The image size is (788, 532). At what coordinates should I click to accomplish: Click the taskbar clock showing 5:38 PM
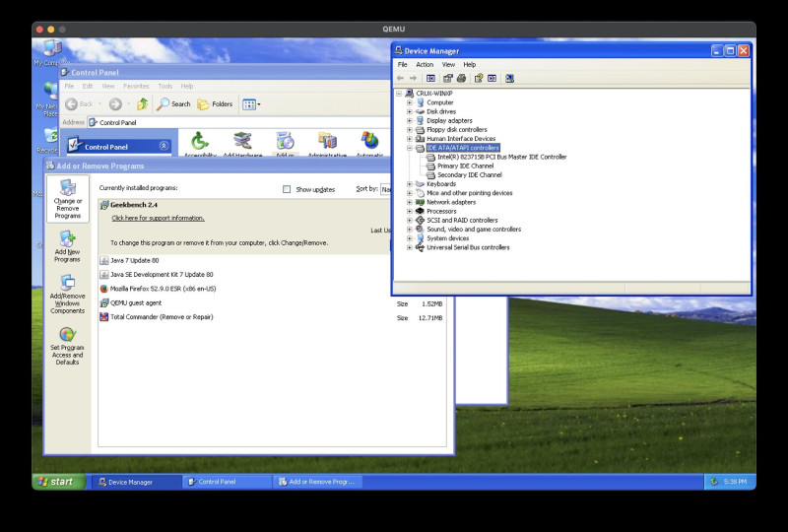(735, 482)
